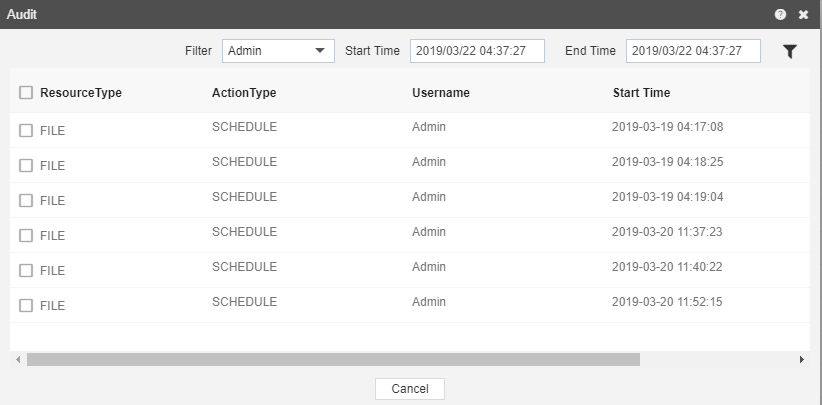
Task: Click the scrollbar right arrow
Action: [x=802, y=359]
